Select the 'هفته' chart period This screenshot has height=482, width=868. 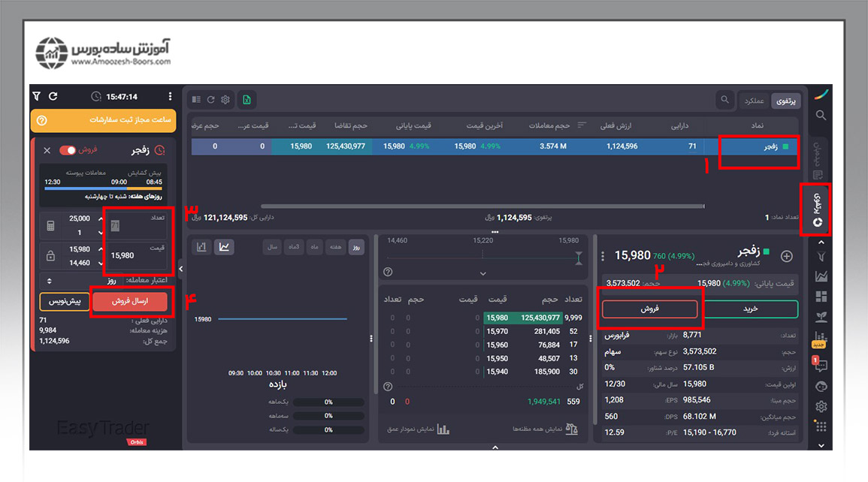335,247
